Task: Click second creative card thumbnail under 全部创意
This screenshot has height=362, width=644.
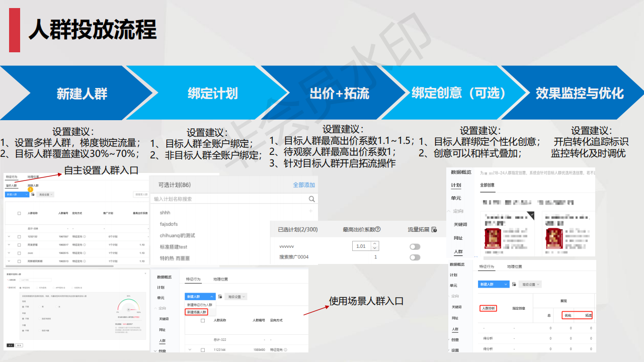Action: coord(554,238)
